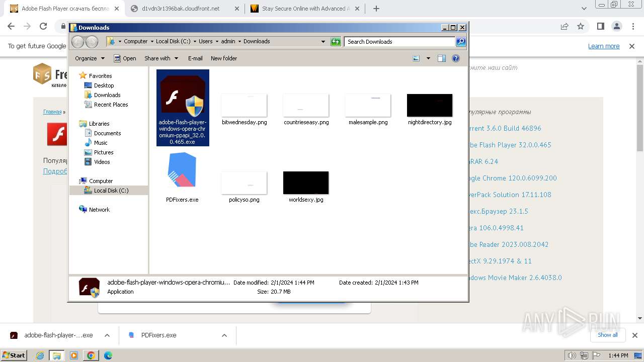Toggle Chrome side panel icon
Screen dimensions: 644x362
tap(600, 26)
